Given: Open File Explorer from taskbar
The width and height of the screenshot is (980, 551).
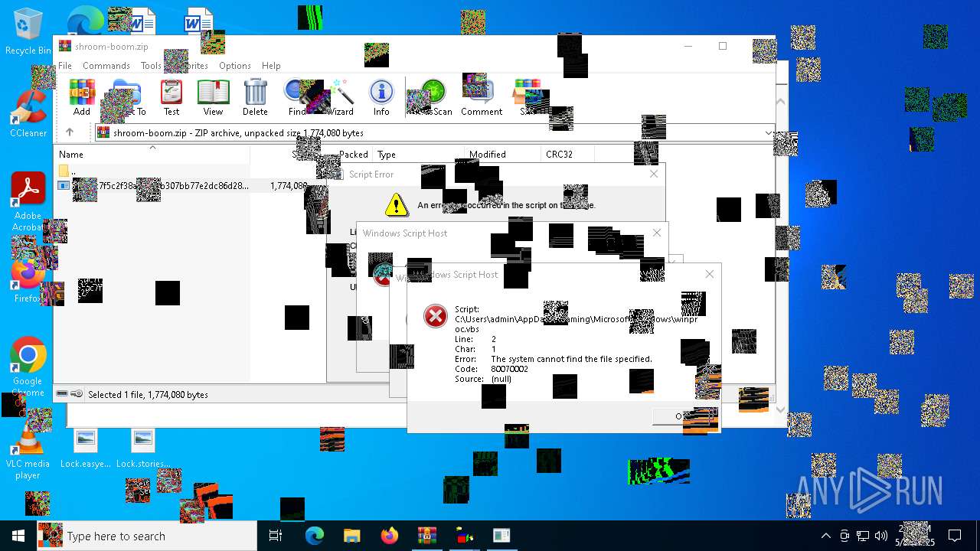Looking at the screenshot, I should [x=351, y=536].
